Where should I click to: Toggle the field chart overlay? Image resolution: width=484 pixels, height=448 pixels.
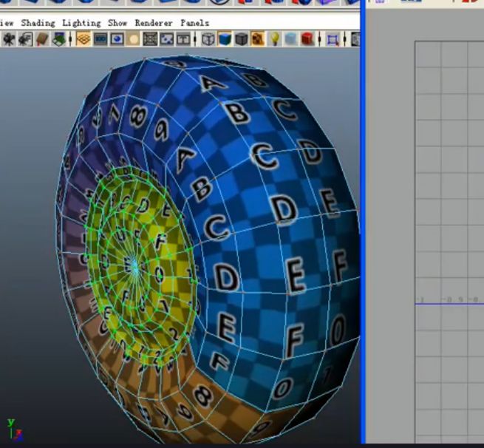150,39
